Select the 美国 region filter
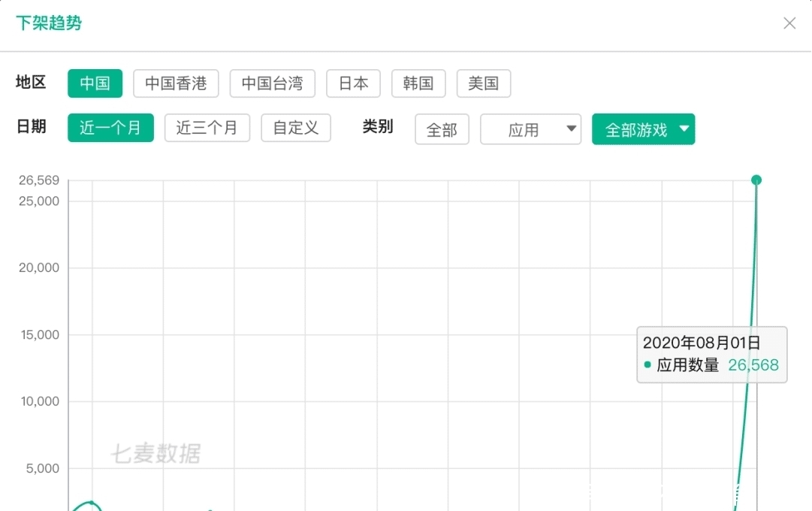The width and height of the screenshot is (812, 511). pos(484,83)
